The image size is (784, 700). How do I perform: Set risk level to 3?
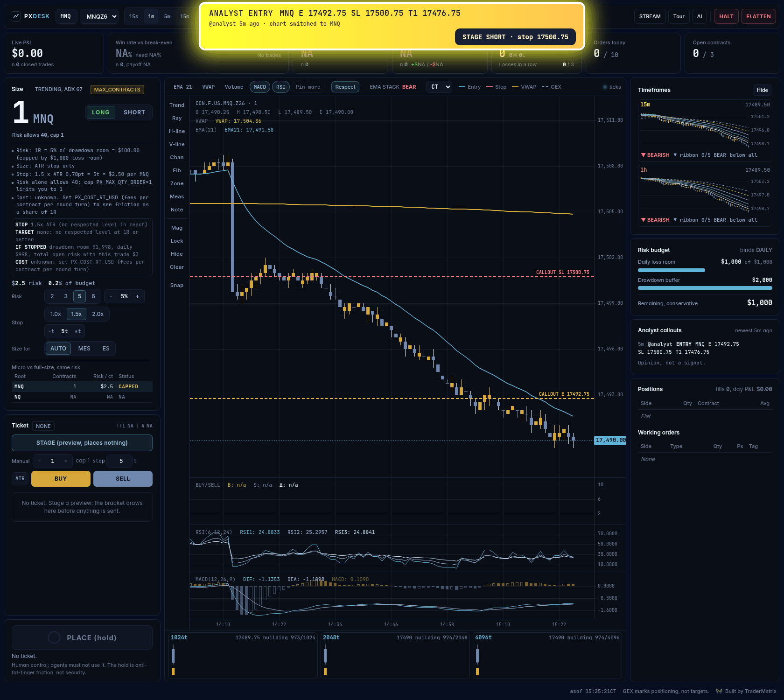66,296
